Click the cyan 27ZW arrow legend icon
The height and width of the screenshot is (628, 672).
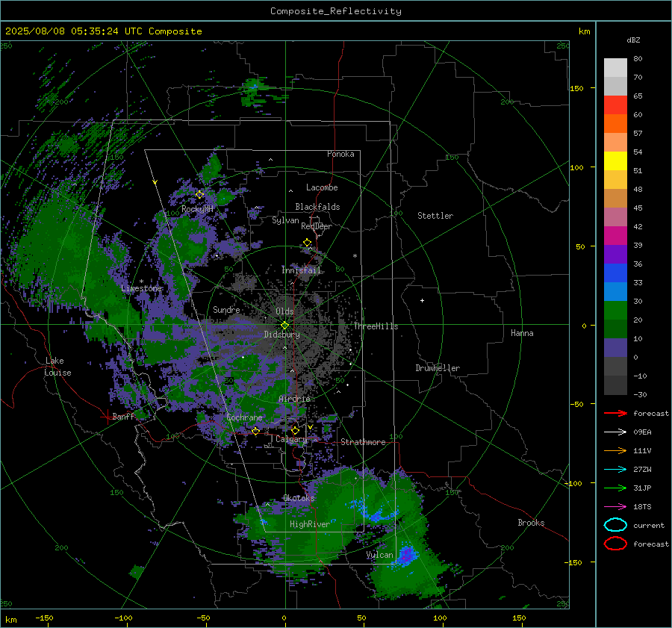click(615, 470)
